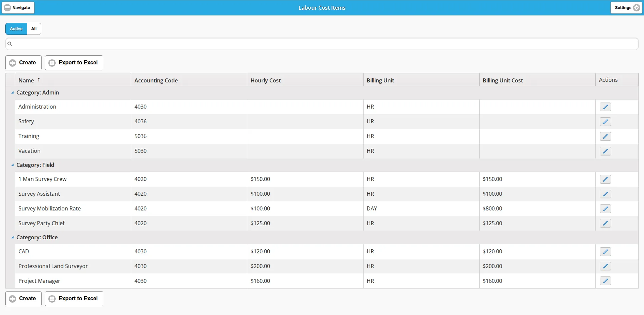
Task: Open the edit pencil for Vacation
Action: (605, 151)
